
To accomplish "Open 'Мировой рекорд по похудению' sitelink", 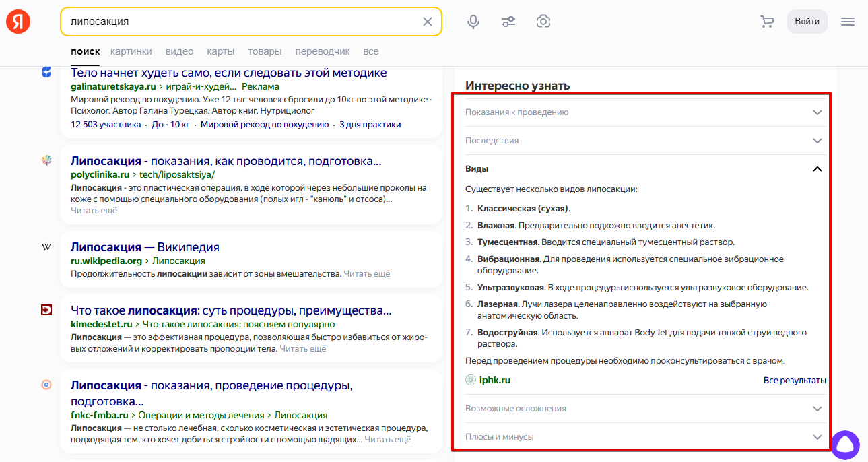I will [265, 125].
